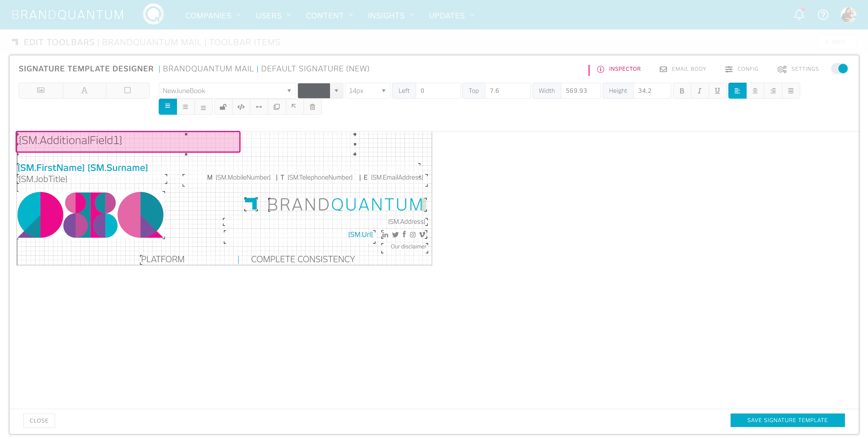Expand the Users menu
This screenshot has width=868, height=439.
pyautogui.click(x=273, y=16)
